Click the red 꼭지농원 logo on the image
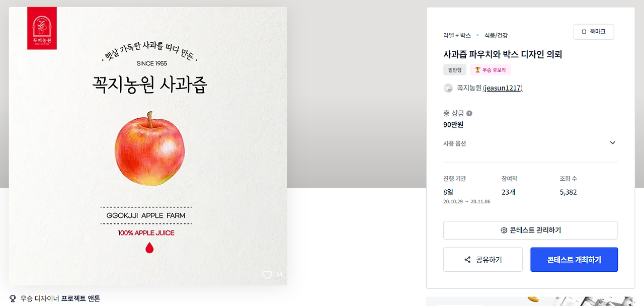This screenshot has width=644, height=306. coord(42,28)
